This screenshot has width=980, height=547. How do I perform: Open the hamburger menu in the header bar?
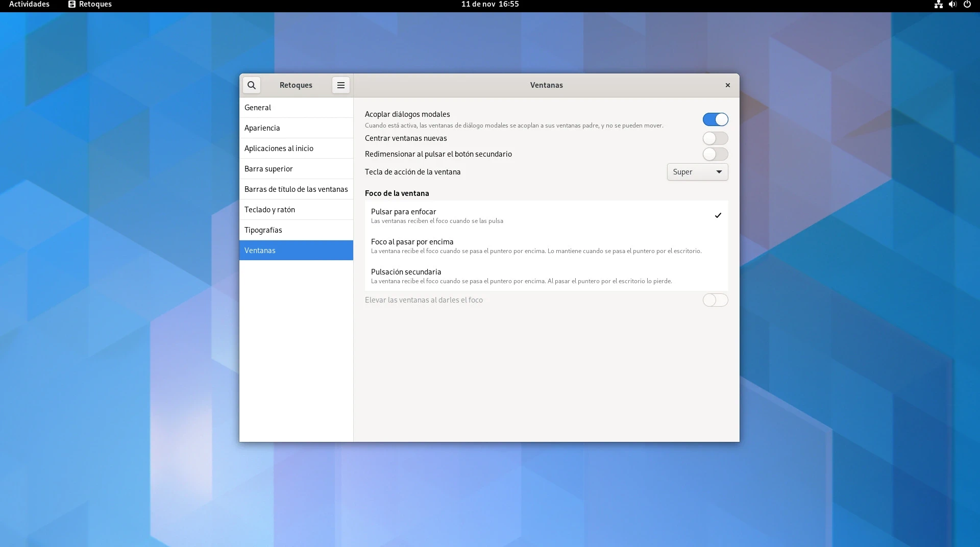[340, 85]
